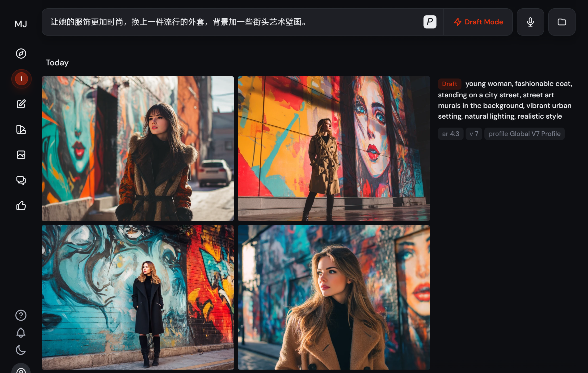Screen dimensions: 588x373
Task: Click the profile Global V7 Profile tag
Action: pos(524,134)
